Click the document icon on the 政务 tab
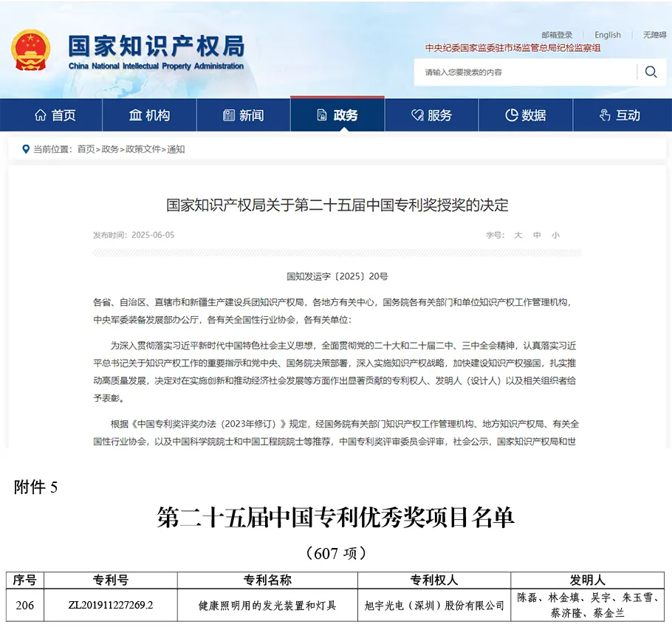This screenshot has width=672, height=630. (320, 114)
